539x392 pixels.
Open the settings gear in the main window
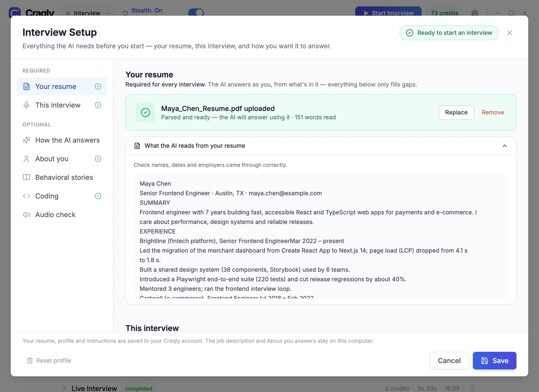(475, 13)
